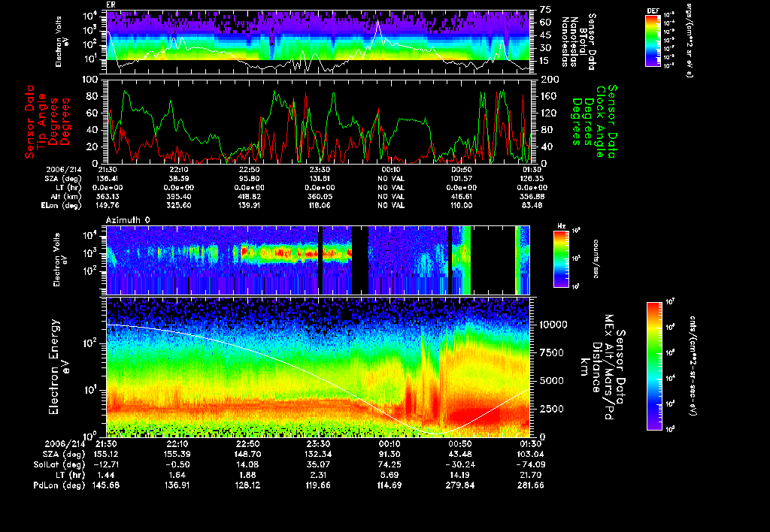Select SZA value 91.30
Image resolution: width=770 pixels, height=532 pixels.
click(x=390, y=455)
